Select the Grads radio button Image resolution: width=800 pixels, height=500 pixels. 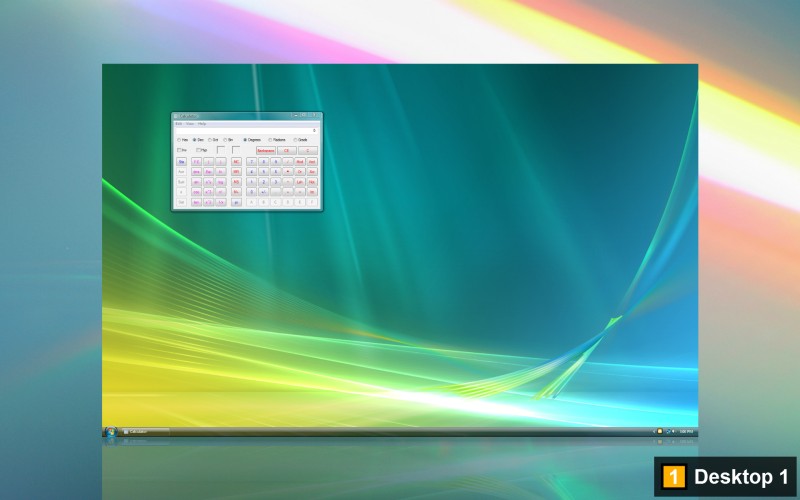coord(301,140)
